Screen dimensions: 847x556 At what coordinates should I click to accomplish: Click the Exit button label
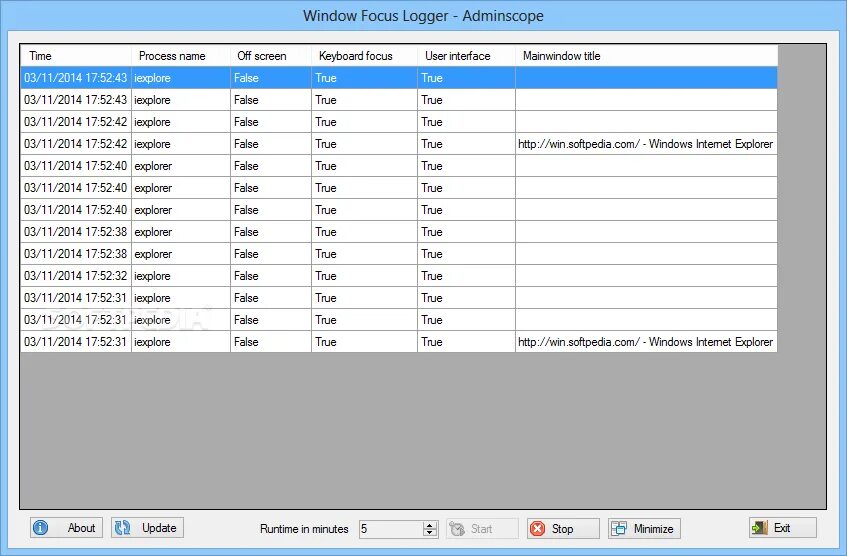pos(782,528)
